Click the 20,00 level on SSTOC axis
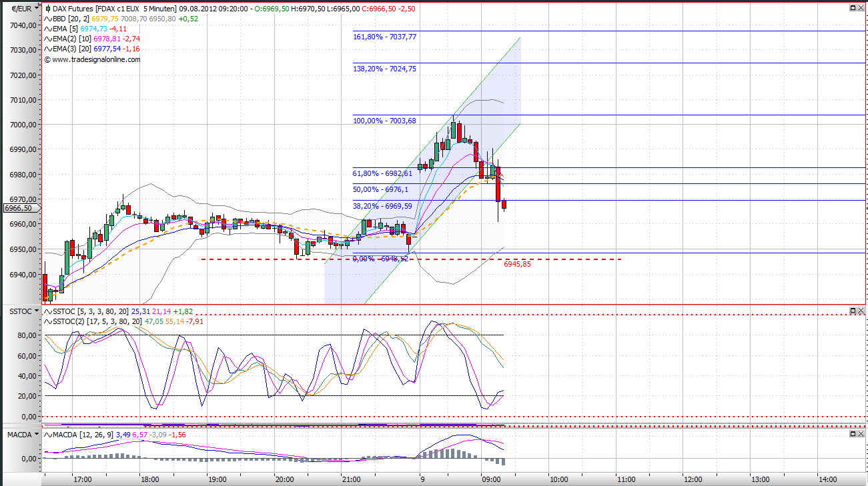The image size is (868, 486). point(25,396)
